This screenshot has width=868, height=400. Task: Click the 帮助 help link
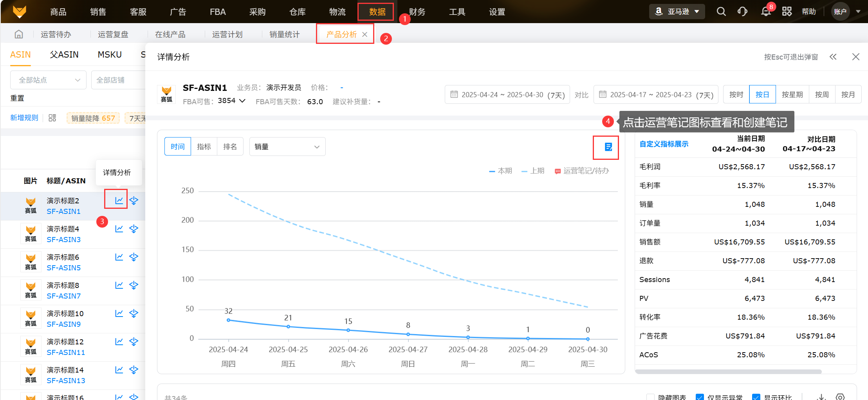[x=809, y=12]
